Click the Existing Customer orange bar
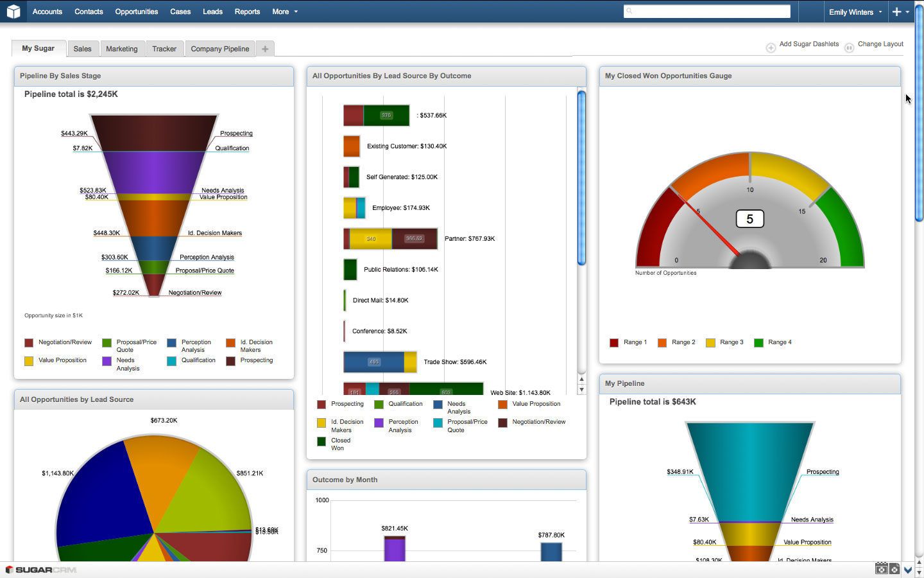 352,146
